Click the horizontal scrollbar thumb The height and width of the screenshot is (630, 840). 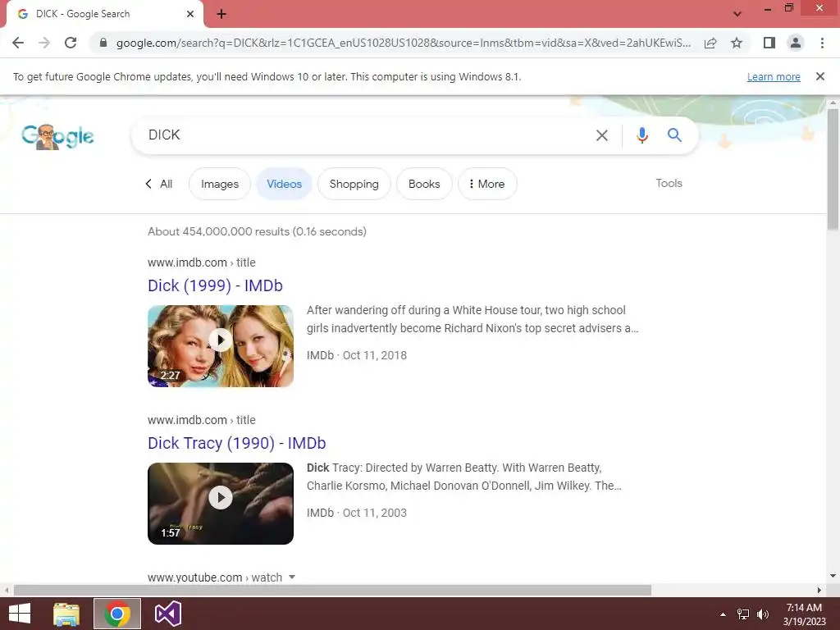[332, 591]
